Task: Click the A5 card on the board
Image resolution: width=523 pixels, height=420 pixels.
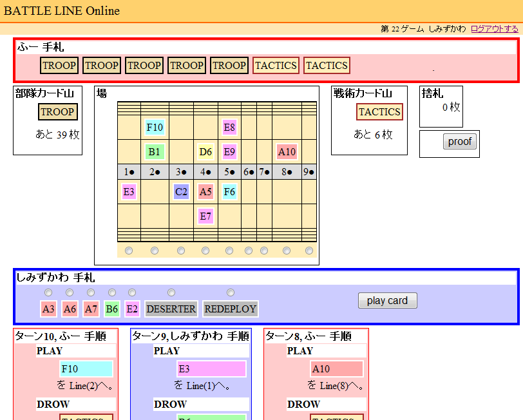Action: [x=205, y=192]
